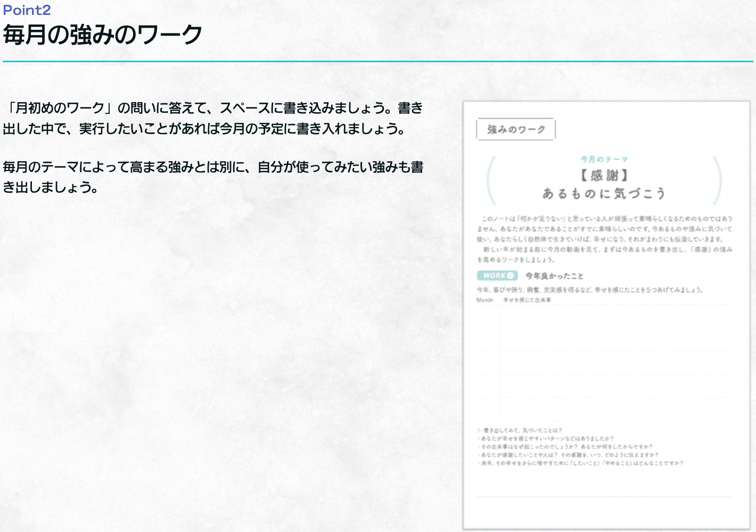Click the left curved bracket beside the theme
The image size is (756, 532).
(x=491, y=180)
